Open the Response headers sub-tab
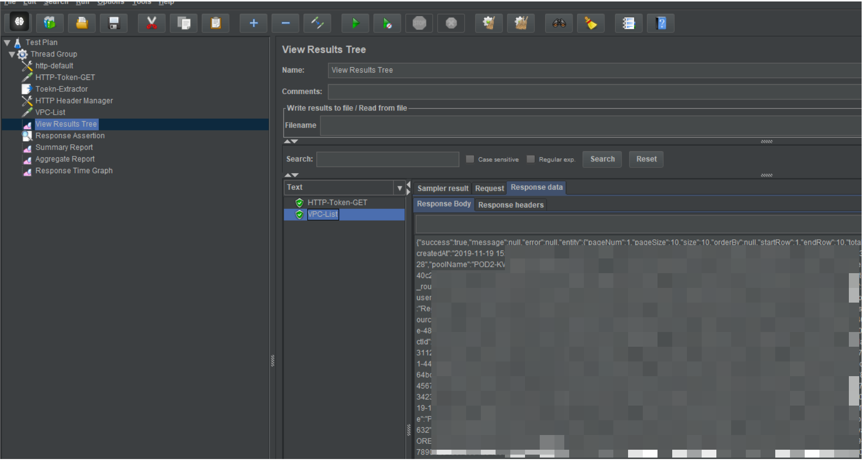The image size is (868, 461). coord(511,205)
